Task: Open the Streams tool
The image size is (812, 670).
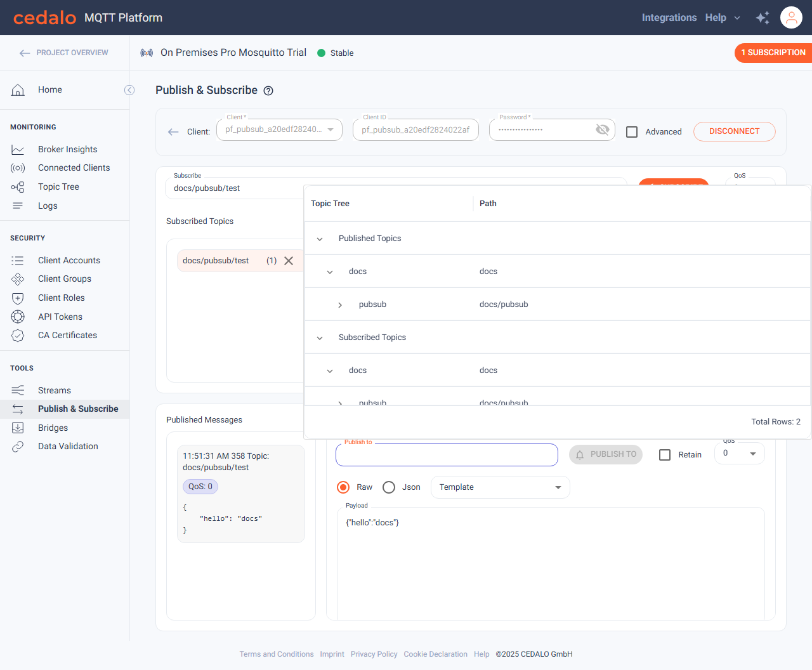Action: tap(55, 390)
